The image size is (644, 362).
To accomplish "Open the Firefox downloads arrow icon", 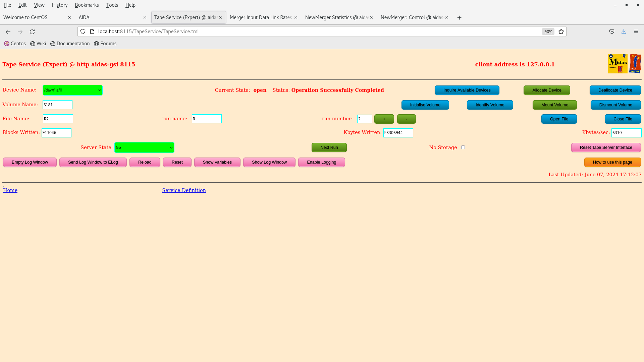I will tap(624, 32).
